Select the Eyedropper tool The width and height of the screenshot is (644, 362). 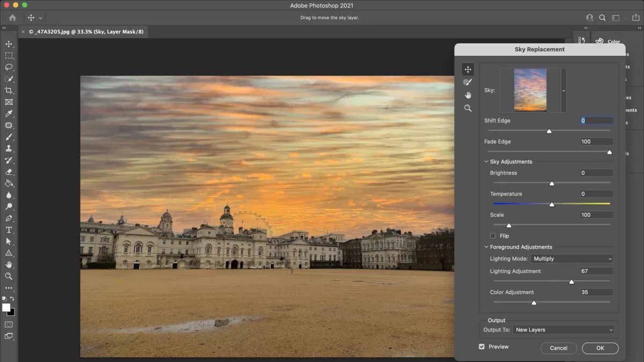pos(9,114)
